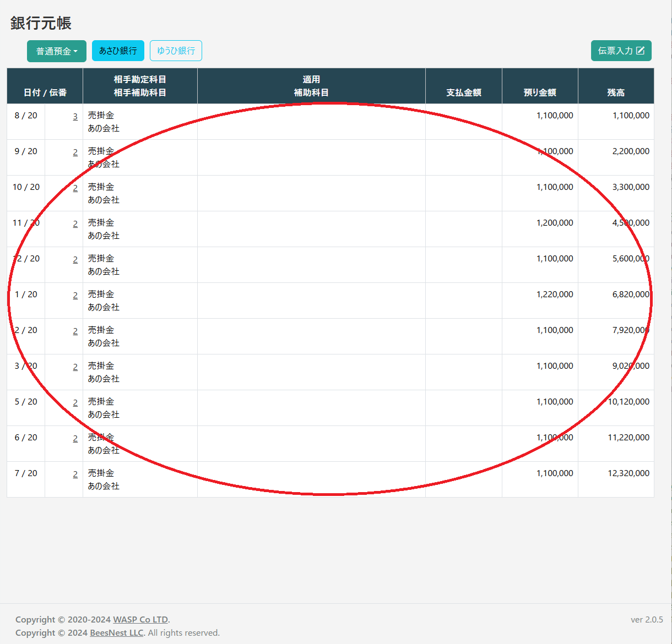Open voucher link 2 for 11/20 entry
The image size is (672, 644).
[x=75, y=224]
